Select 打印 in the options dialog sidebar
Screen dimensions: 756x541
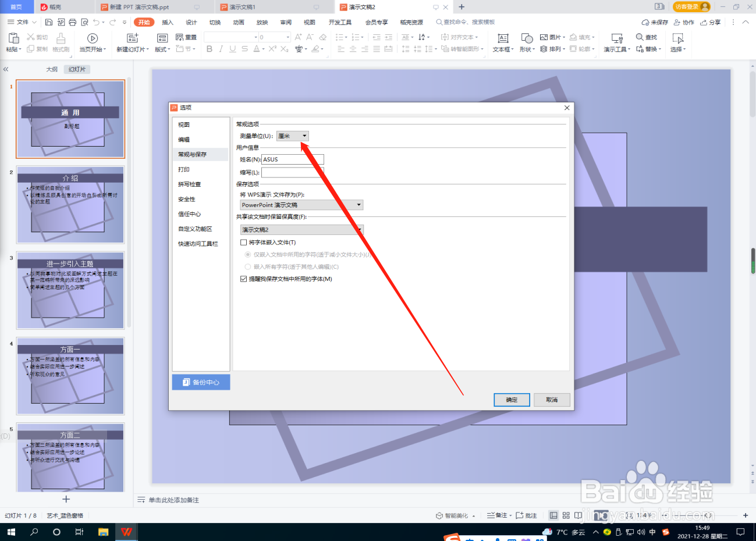point(201,169)
